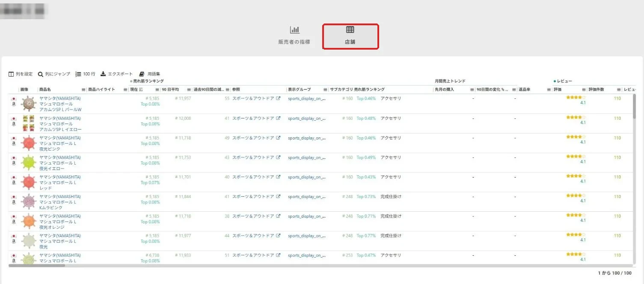Click the 列にジャンプ search tool
The width and height of the screenshot is (644, 284).
54,74
